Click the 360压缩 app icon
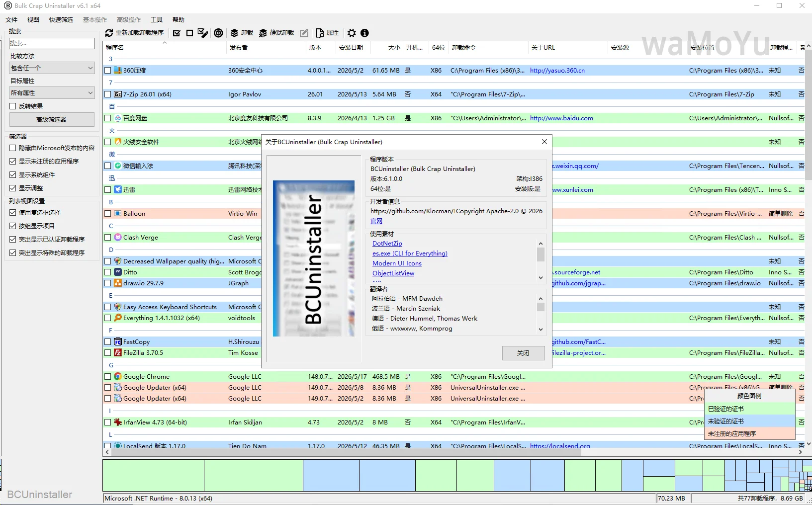 coord(118,71)
